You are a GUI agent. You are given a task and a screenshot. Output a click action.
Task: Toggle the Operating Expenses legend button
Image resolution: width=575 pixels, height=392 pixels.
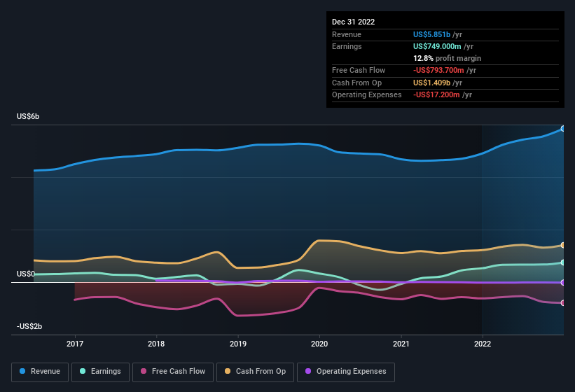point(346,372)
